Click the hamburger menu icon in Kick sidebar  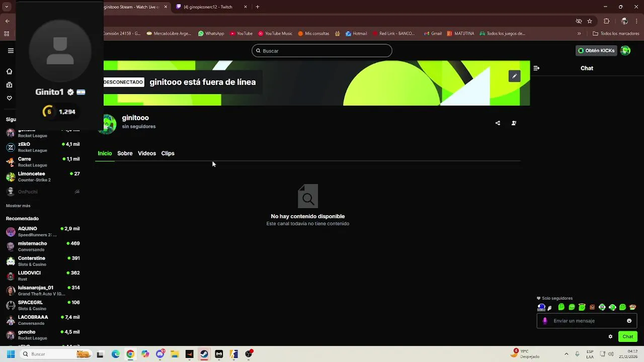pos(11,51)
